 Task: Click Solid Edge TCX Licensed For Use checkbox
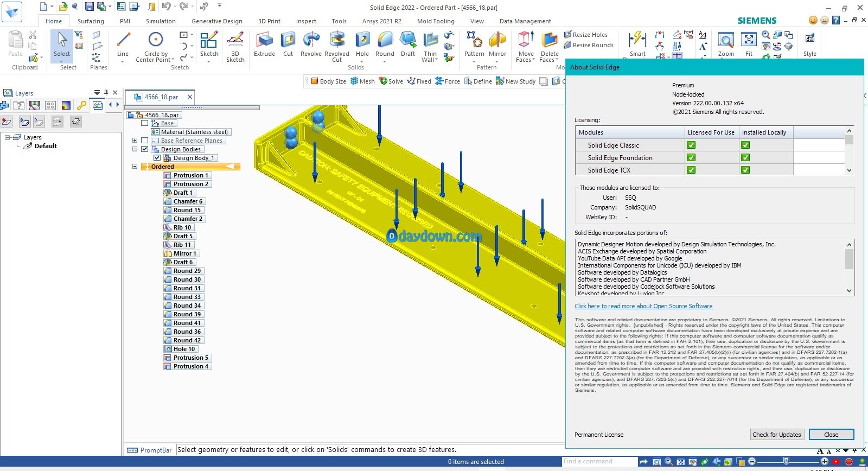[691, 170]
